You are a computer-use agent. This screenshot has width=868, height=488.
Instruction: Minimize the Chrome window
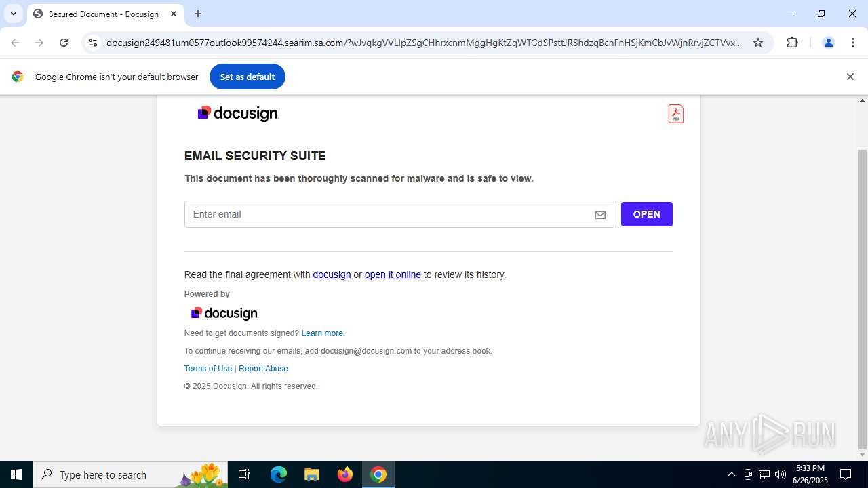tap(789, 14)
